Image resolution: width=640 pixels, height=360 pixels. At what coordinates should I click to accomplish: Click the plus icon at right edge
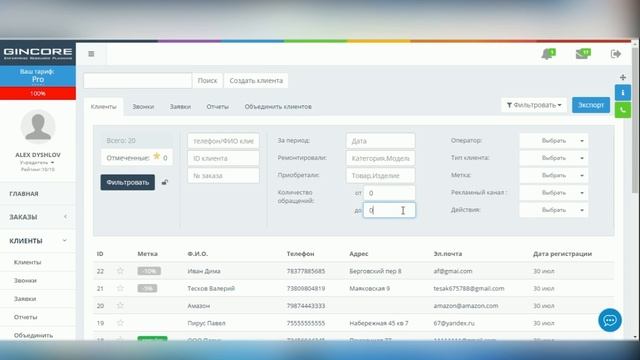pos(623,77)
